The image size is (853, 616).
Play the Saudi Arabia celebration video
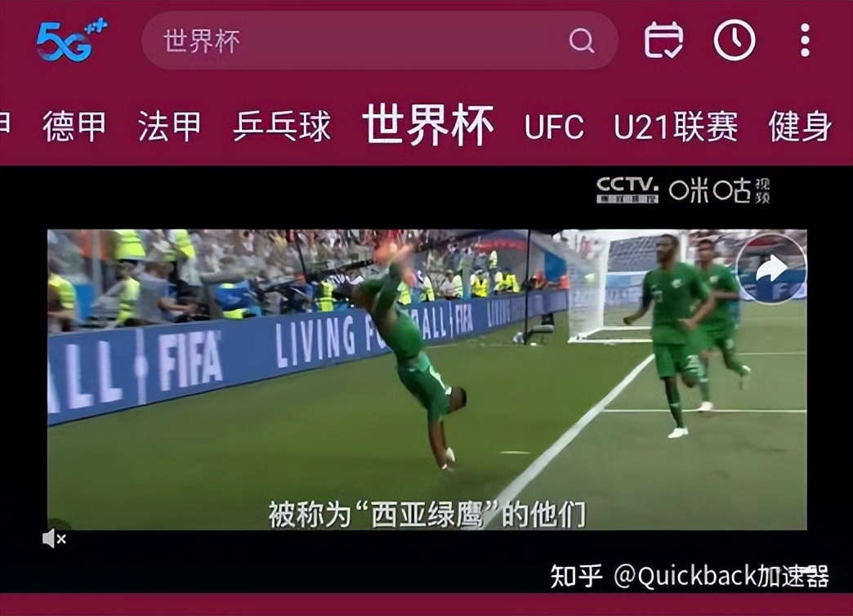click(x=427, y=379)
